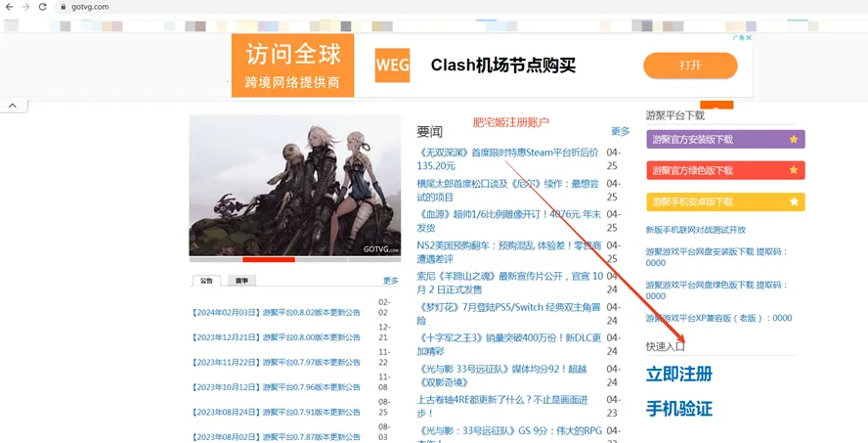Select the first slide indicator segment
868x443 pixels.
tap(216, 259)
